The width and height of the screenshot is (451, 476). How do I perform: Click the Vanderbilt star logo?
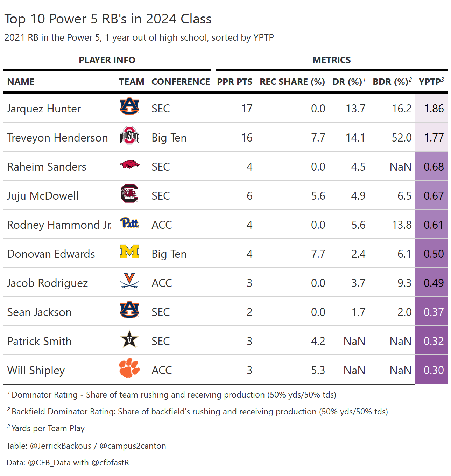(x=129, y=339)
